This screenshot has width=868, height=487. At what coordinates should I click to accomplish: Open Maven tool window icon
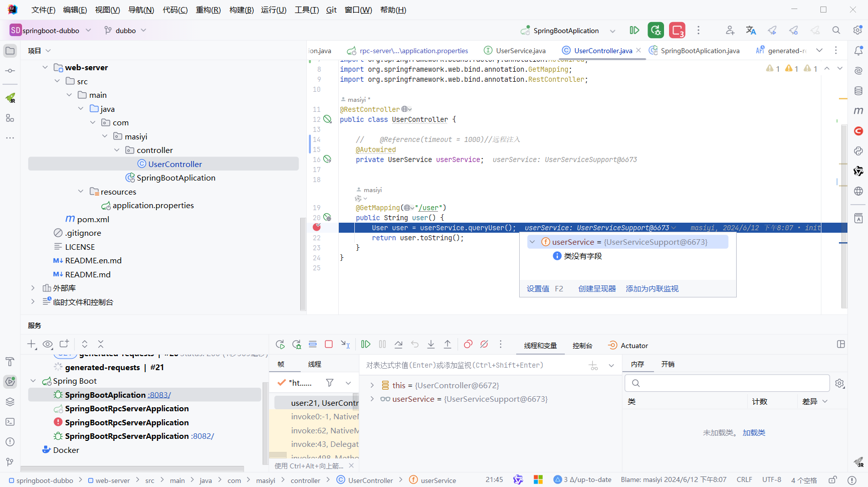tap(858, 111)
